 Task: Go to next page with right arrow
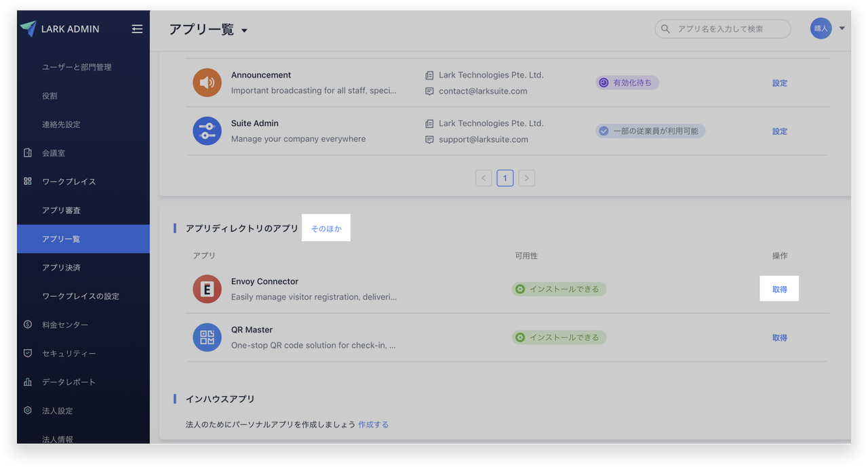point(526,178)
